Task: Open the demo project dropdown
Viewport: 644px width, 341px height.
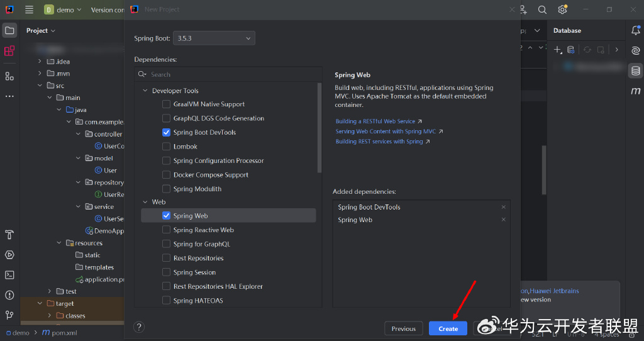Action: 64,9
